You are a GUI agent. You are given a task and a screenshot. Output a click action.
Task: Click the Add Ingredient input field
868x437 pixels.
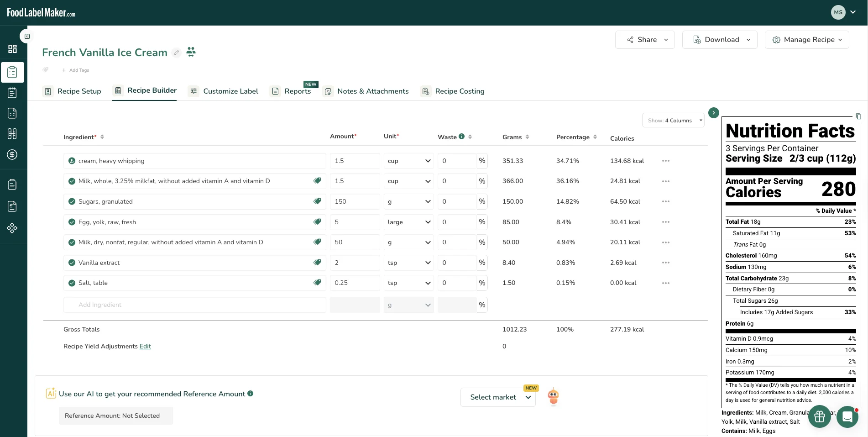195,305
